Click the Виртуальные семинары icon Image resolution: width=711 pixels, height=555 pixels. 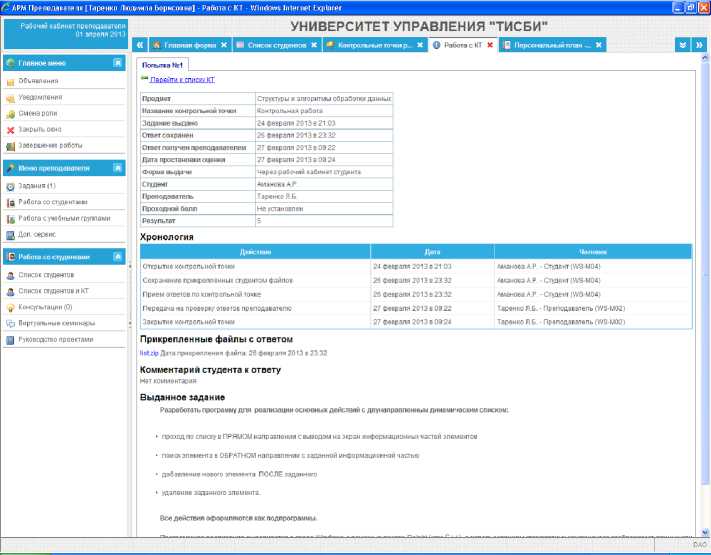[x=10, y=324]
